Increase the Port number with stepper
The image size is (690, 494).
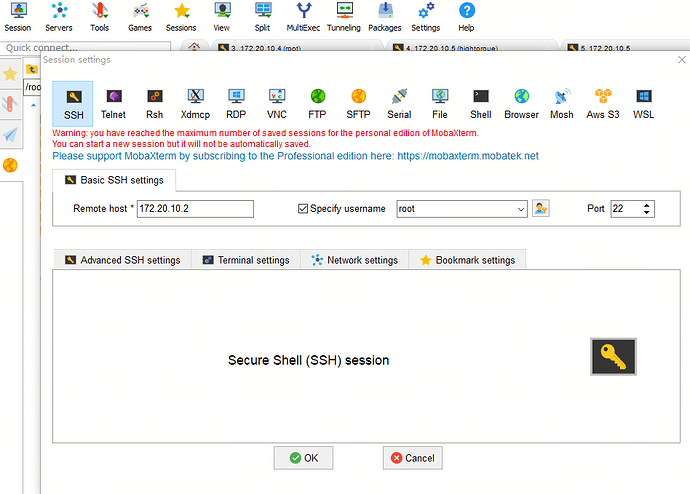point(648,205)
